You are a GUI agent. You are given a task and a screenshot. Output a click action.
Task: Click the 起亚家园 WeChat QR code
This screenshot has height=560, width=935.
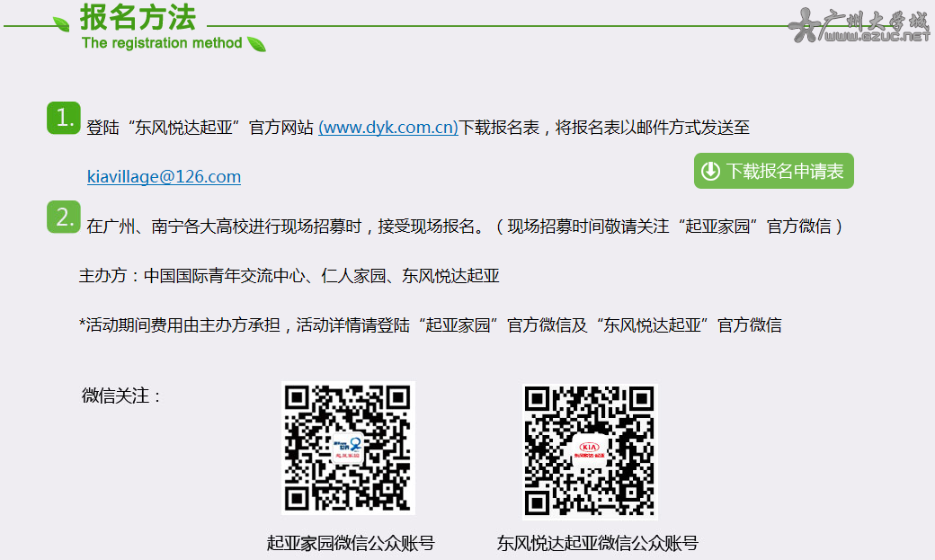tap(348, 448)
